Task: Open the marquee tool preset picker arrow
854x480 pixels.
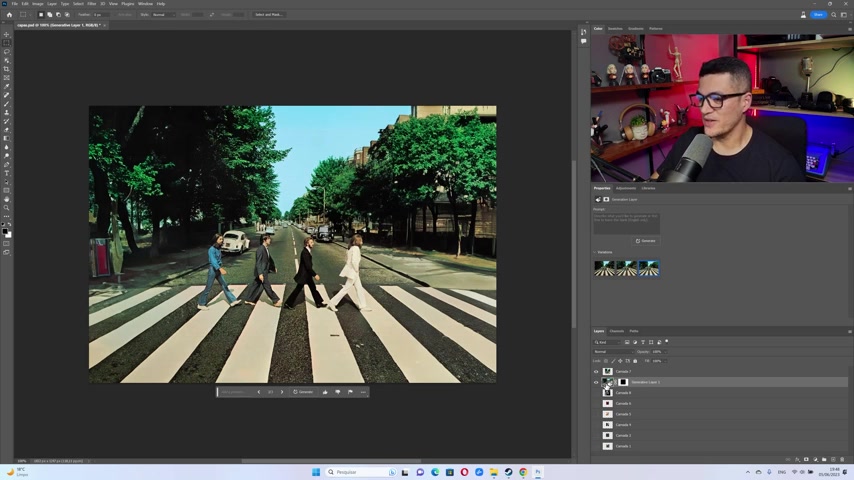Action: (29, 15)
